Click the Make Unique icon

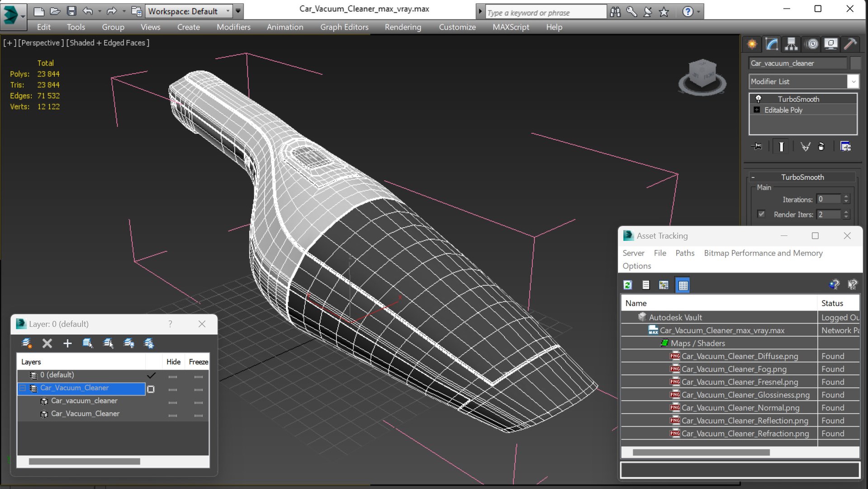pos(806,146)
